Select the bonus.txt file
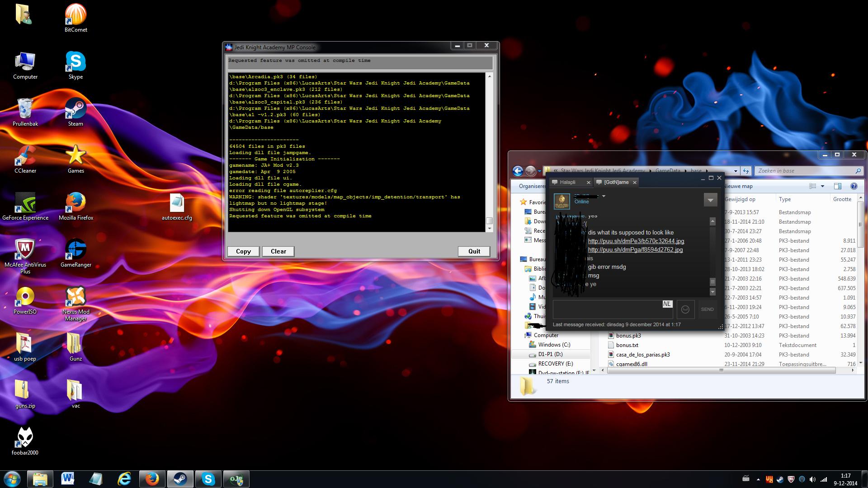 tap(627, 345)
